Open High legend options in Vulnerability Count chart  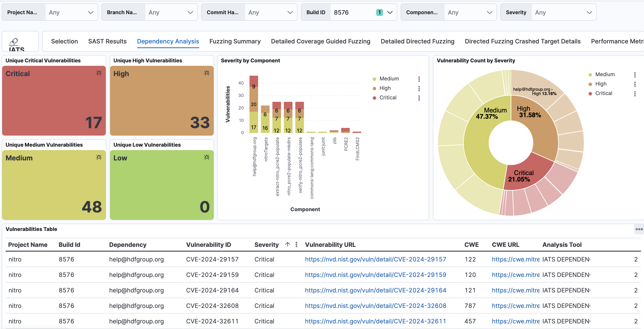635,84
